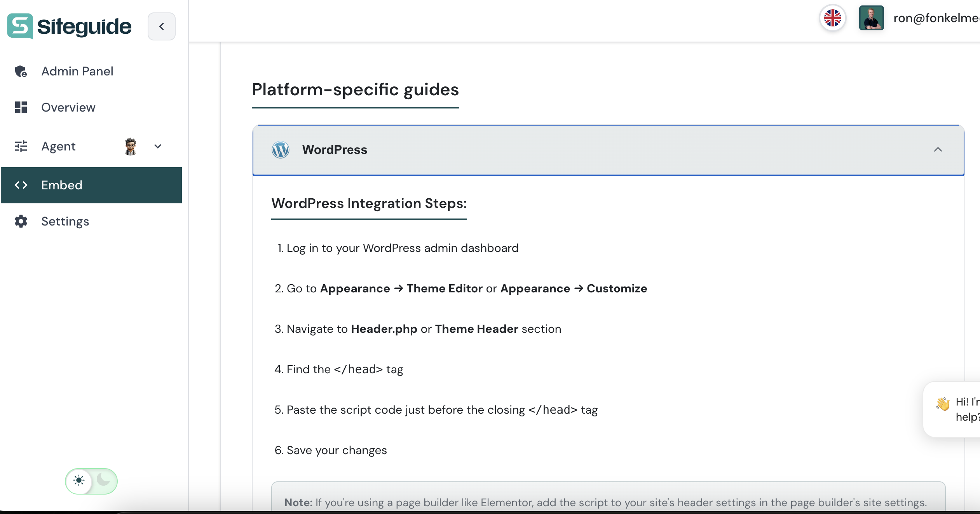Open language options via the UK flag icon
Viewport: 980px width, 514px height.
(x=832, y=18)
